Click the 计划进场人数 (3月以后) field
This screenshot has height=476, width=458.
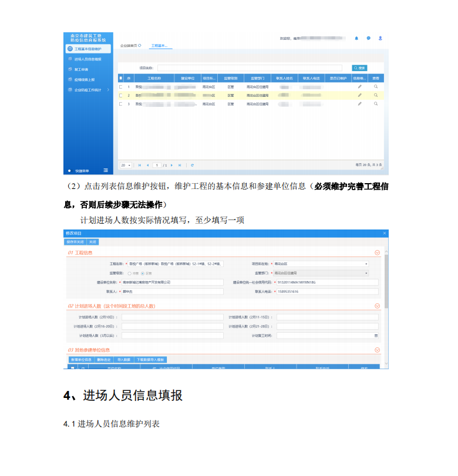[173, 336]
